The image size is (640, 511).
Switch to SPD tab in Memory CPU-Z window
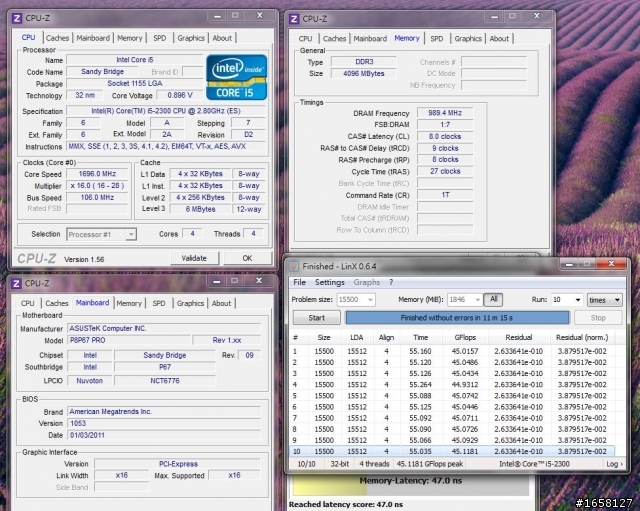437,38
